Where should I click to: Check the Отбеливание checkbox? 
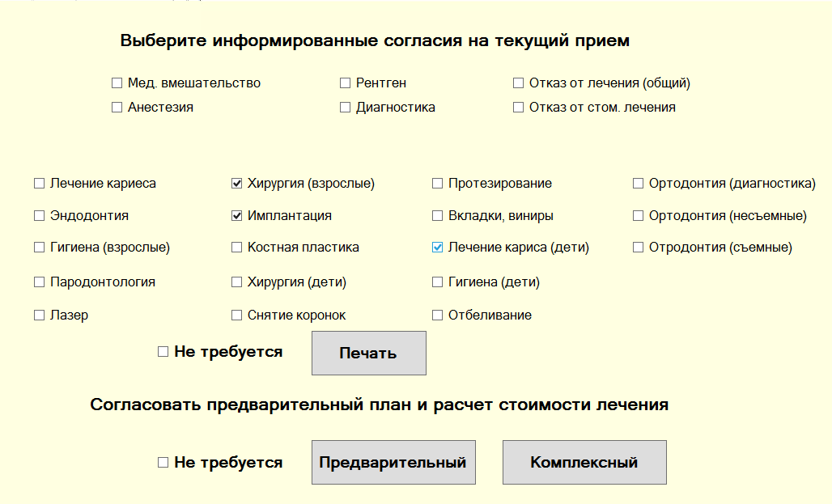[437, 316]
